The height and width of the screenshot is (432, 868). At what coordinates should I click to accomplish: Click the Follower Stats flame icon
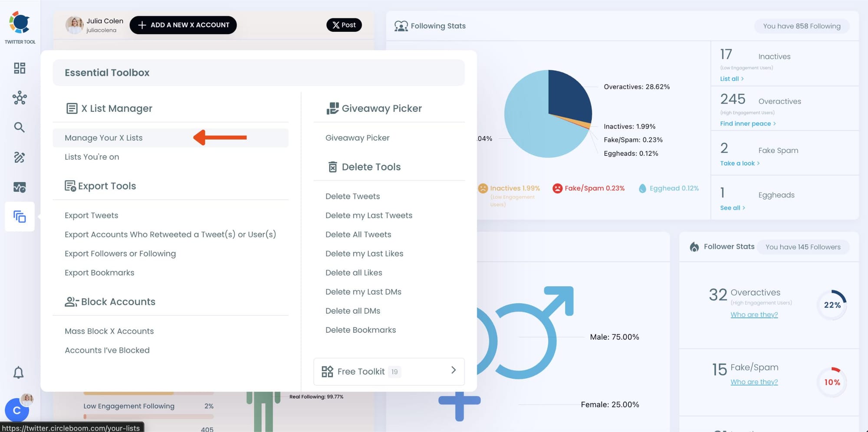694,247
